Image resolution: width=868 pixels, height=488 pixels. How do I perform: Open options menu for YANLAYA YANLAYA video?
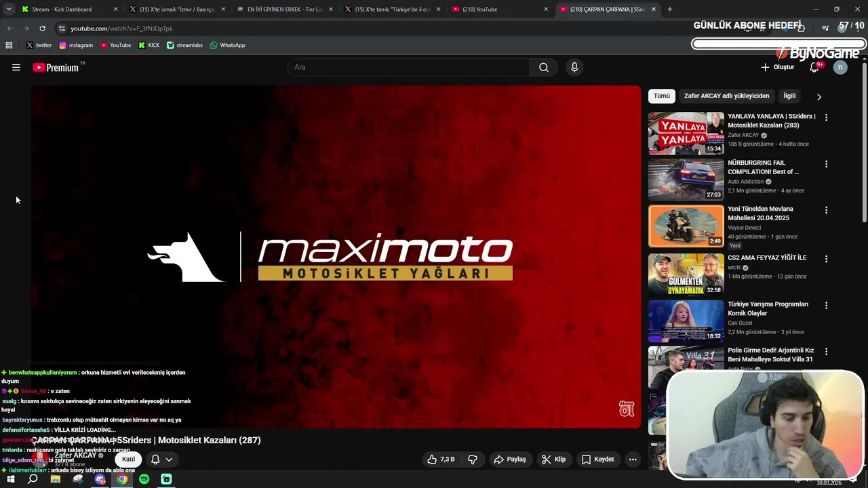(x=826, y=117)
